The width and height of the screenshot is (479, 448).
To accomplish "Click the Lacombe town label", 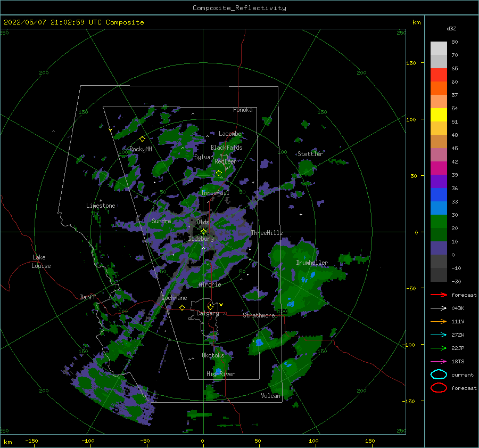I will pos(230,134).
